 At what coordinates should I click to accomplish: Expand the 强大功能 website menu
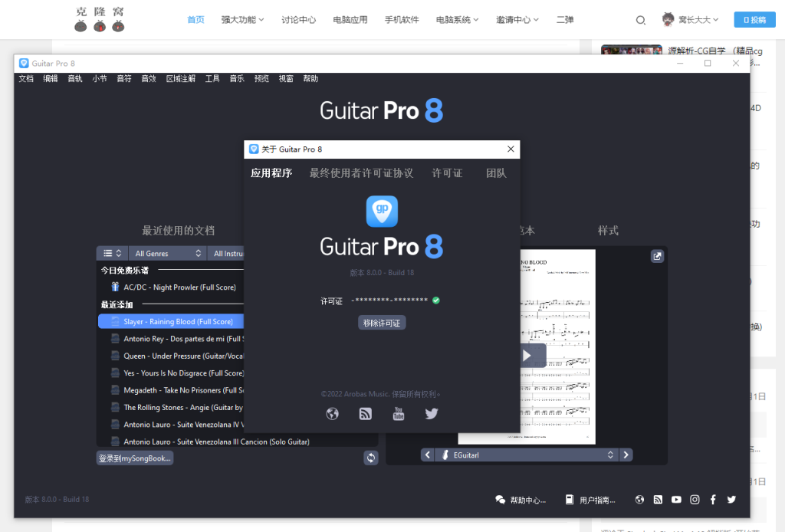[x=242, y=19]
